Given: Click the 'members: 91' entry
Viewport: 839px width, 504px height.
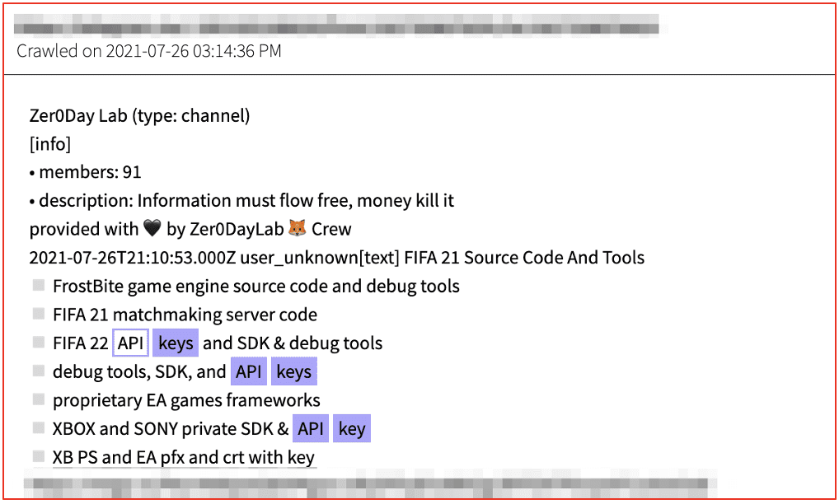Looking at the screenshot, I should click(85, 172).
